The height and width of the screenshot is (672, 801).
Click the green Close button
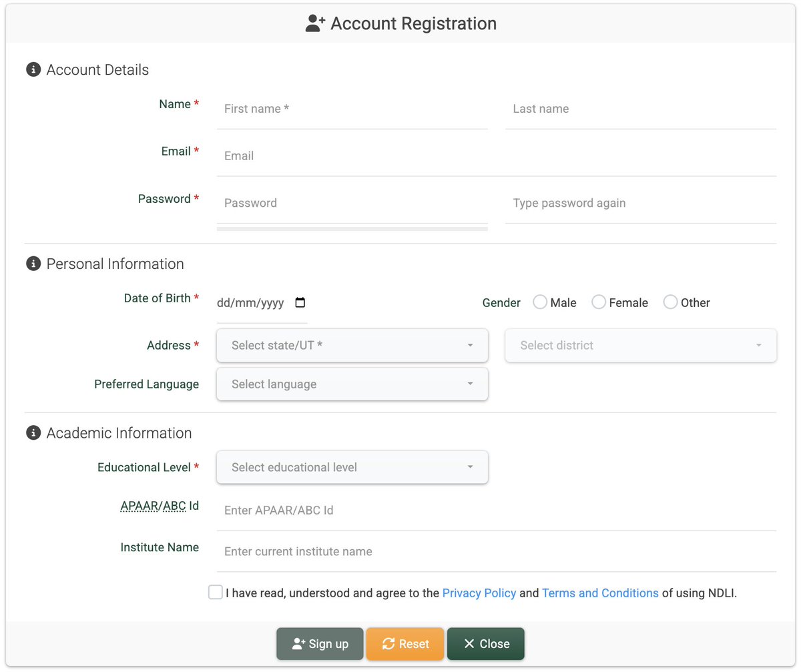point(486,644)
